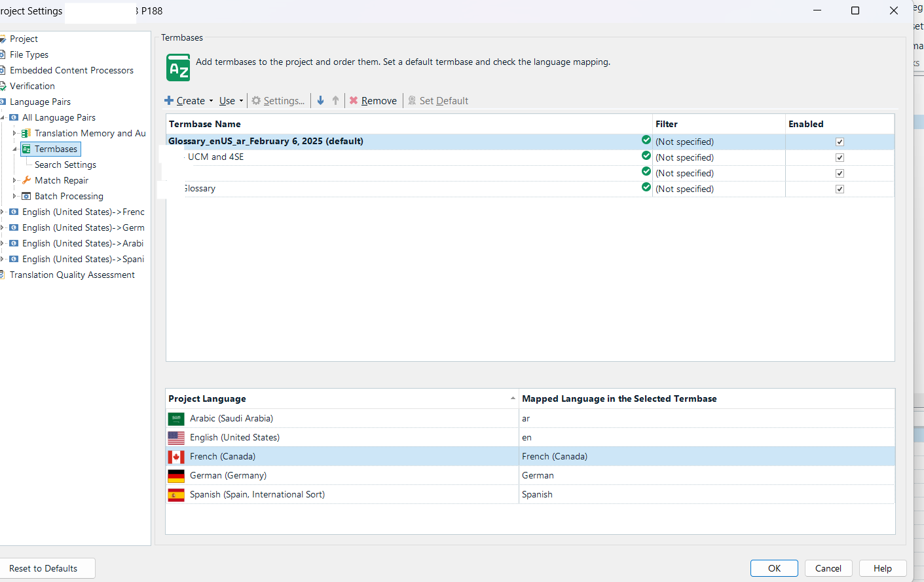Open Translation Quality Assessment settings

tap(72, 275)
